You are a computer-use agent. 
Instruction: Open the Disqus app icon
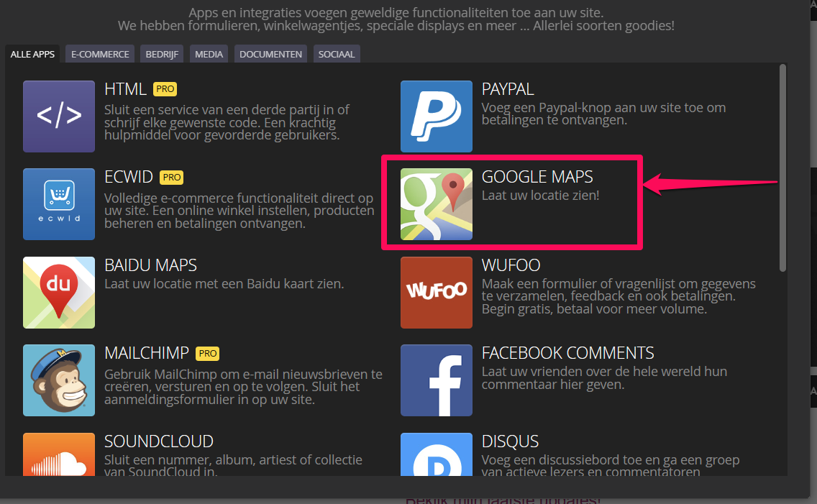click(436, 454)
